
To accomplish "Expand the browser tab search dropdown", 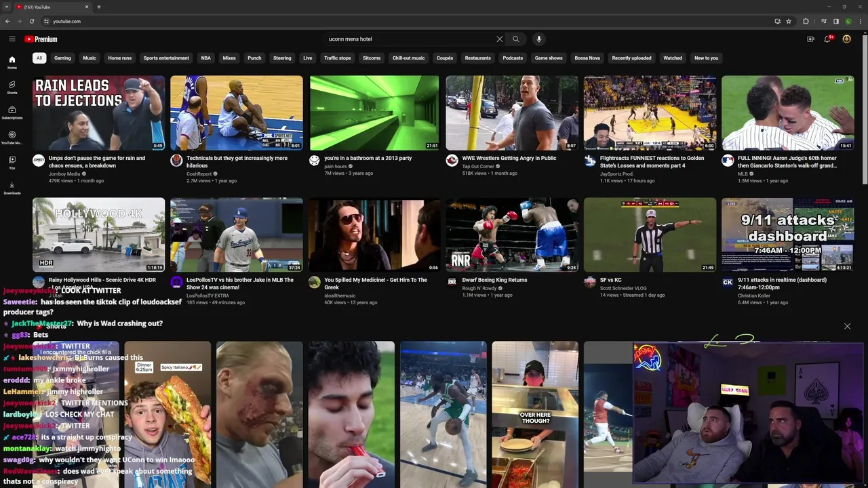I will (7, 7).
